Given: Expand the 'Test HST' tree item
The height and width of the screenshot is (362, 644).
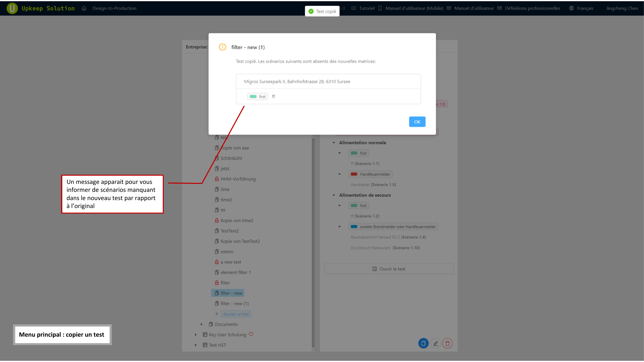Looking at the screenshot, I should (196, 345).
